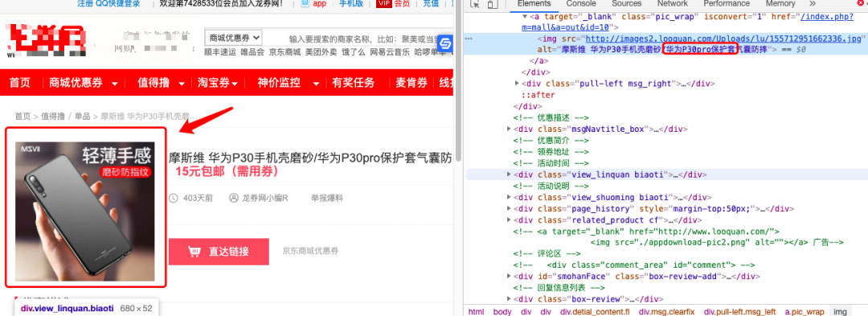
Task: Open 麦肯券 in the red navigation bar
Action: (411, 83)
